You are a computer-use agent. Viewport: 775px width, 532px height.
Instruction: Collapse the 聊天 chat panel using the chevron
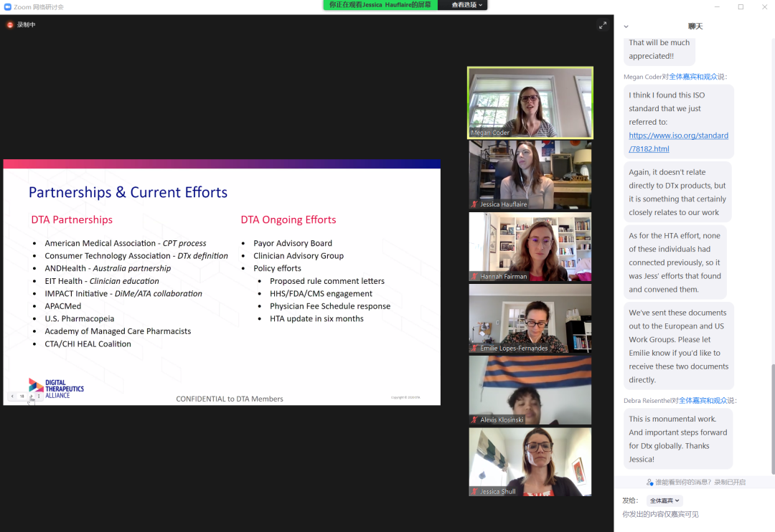[x=626, y=27]
